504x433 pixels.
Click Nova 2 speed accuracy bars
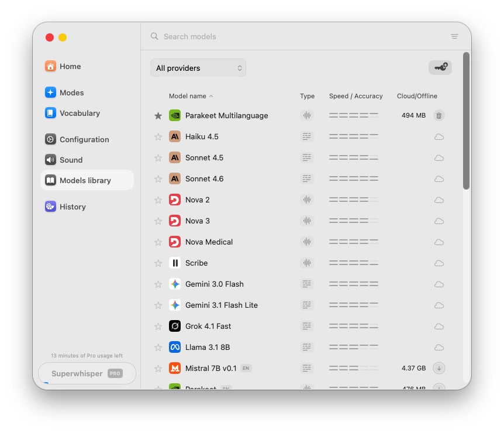pos(354,200)
